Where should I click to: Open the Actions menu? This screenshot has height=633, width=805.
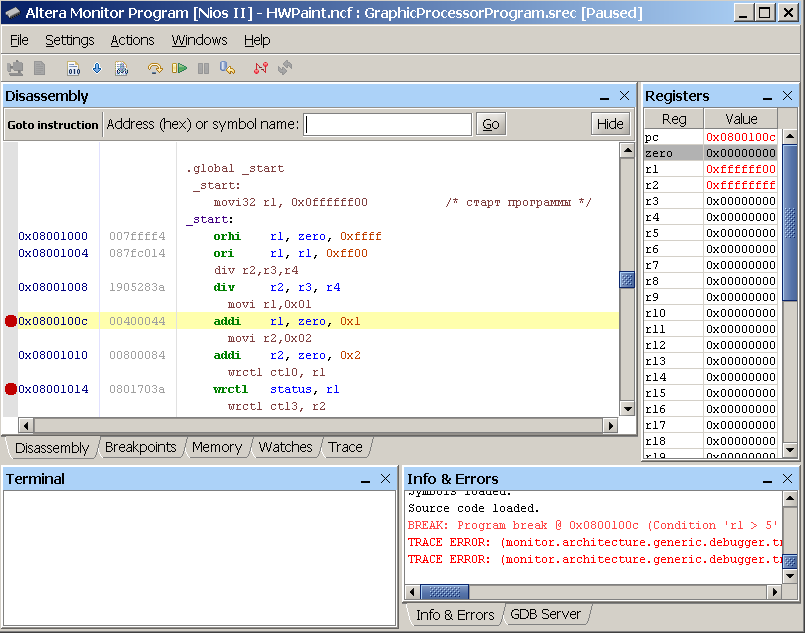point(132,40)
